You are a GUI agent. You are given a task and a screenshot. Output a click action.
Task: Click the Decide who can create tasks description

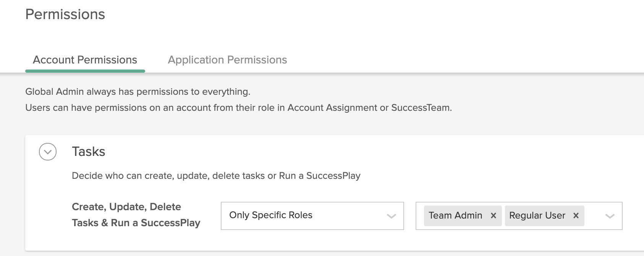pos(216,176)
